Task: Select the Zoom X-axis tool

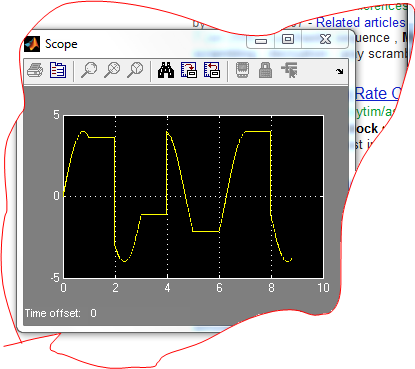Action: (x=112, y=70)
